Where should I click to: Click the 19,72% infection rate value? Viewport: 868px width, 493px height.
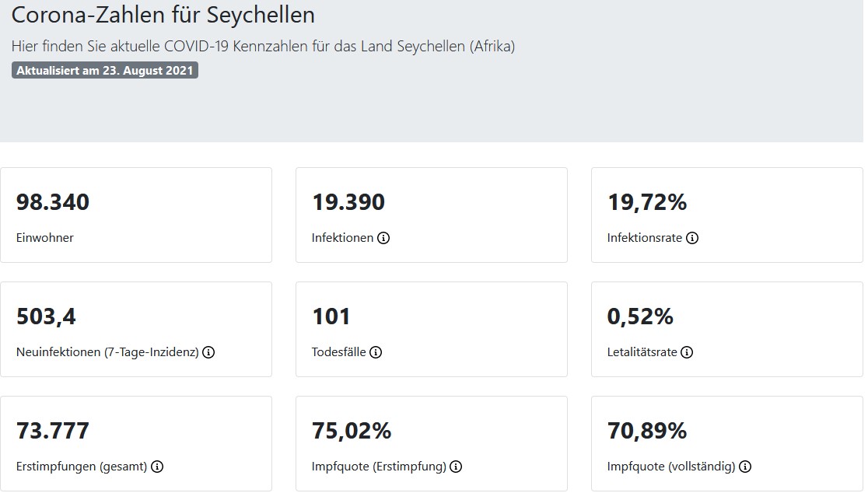coord(647,202)
